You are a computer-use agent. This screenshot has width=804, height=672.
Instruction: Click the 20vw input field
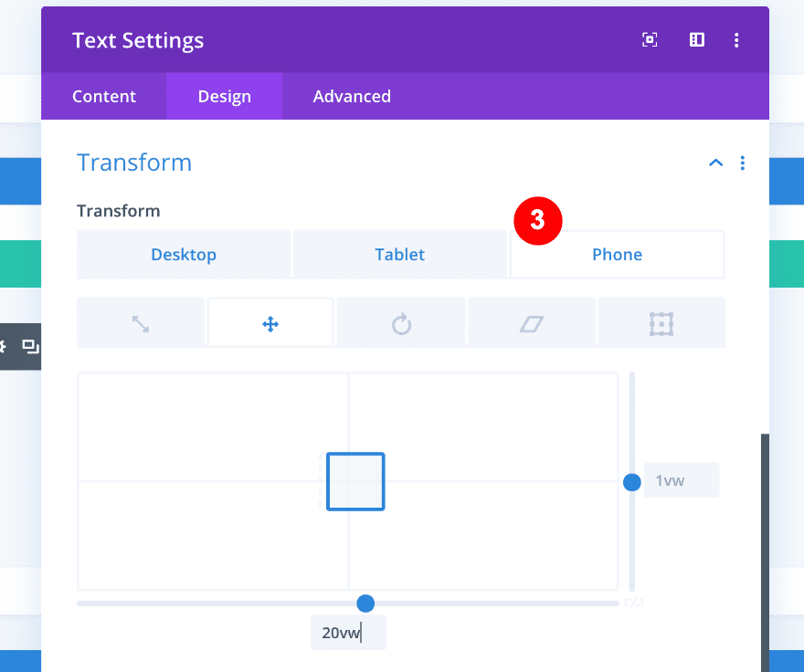(348, 631)
